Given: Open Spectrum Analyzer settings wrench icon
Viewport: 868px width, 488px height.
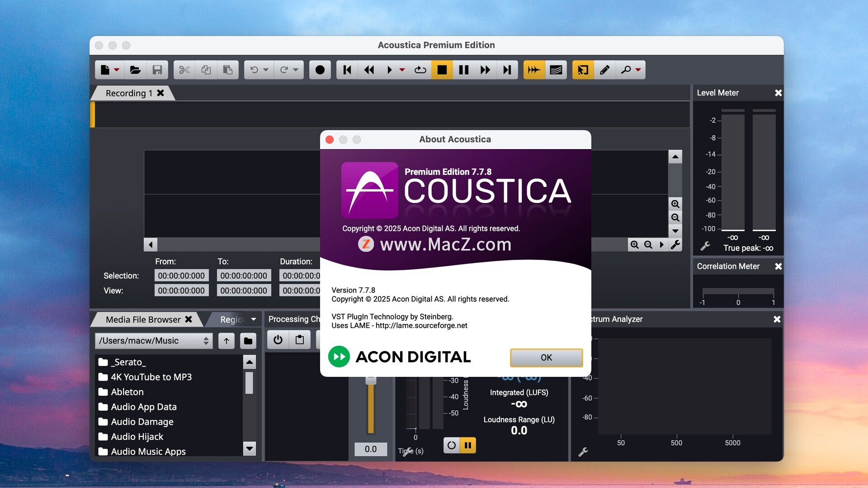Looking at the screenshot, I should (583, 451).
